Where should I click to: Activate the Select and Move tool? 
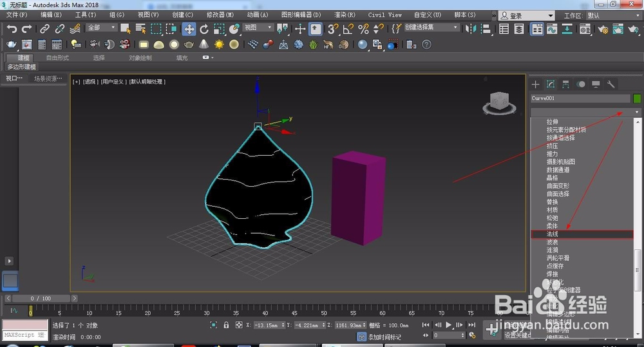click(189, 29)
